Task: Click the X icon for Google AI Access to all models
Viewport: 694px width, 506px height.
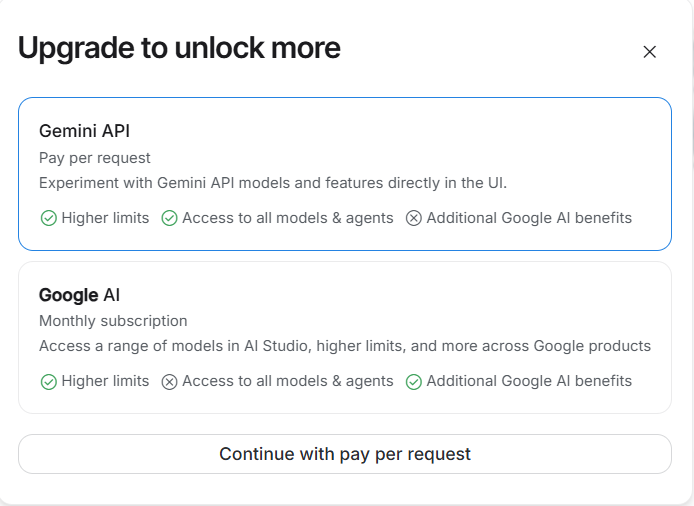Action: click(169, 382)
